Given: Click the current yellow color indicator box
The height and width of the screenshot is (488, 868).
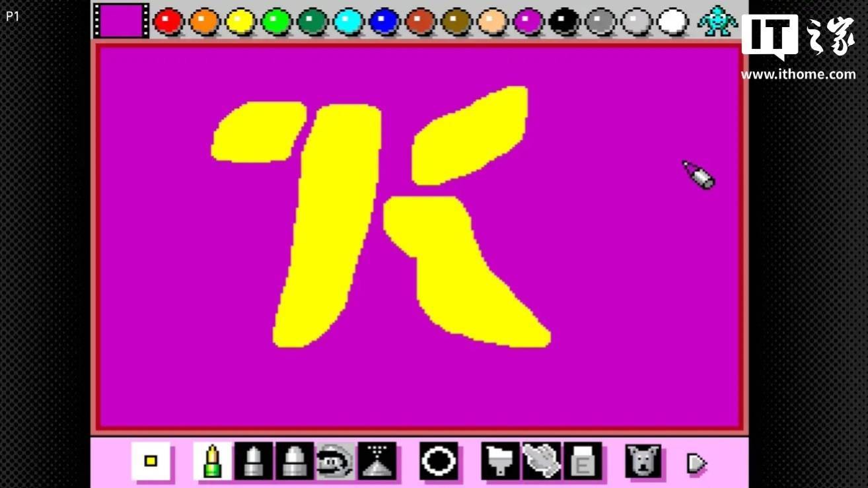Looking at the screenshot, I should [151, 461].
